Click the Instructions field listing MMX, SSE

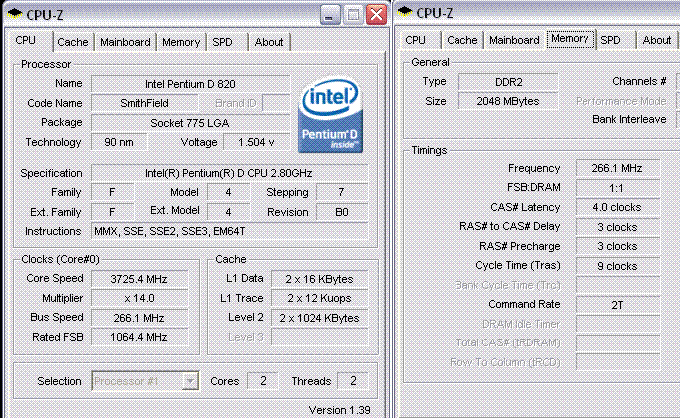[229, 231]
